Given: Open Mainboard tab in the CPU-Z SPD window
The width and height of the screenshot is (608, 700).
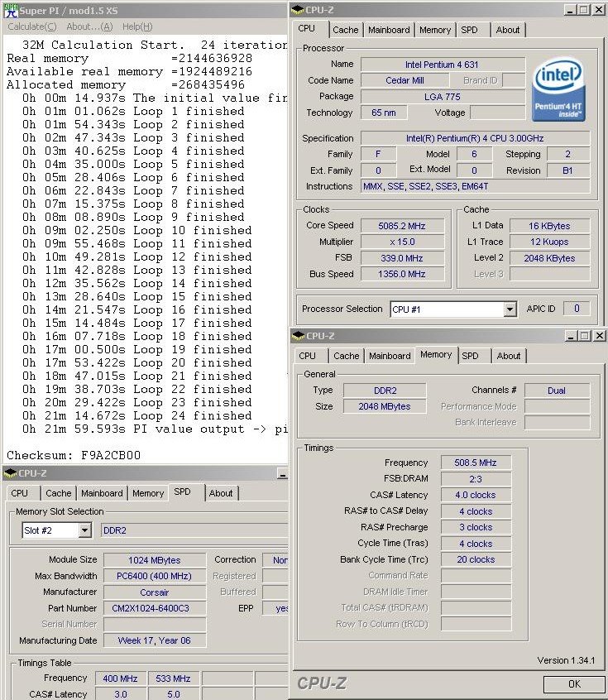Looking at the screenshot, I should (102, 493).
